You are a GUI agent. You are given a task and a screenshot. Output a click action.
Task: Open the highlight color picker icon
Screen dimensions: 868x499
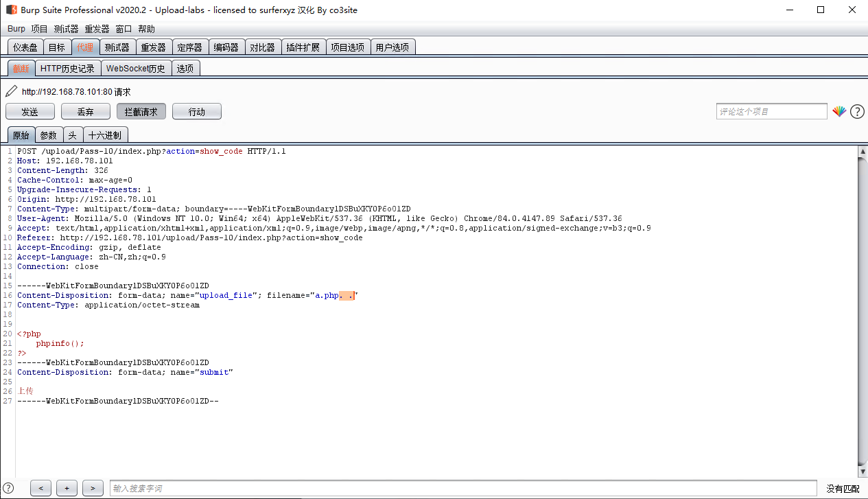coord(838,111)
